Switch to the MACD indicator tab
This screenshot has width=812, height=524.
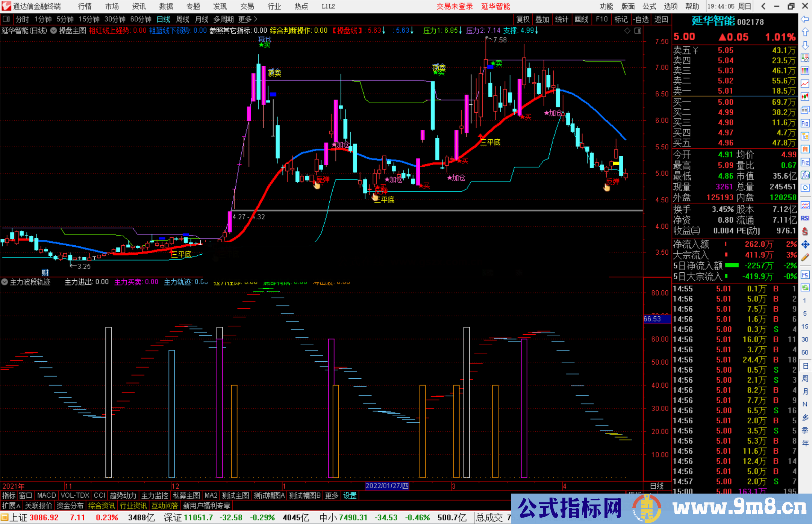point(47,495)
